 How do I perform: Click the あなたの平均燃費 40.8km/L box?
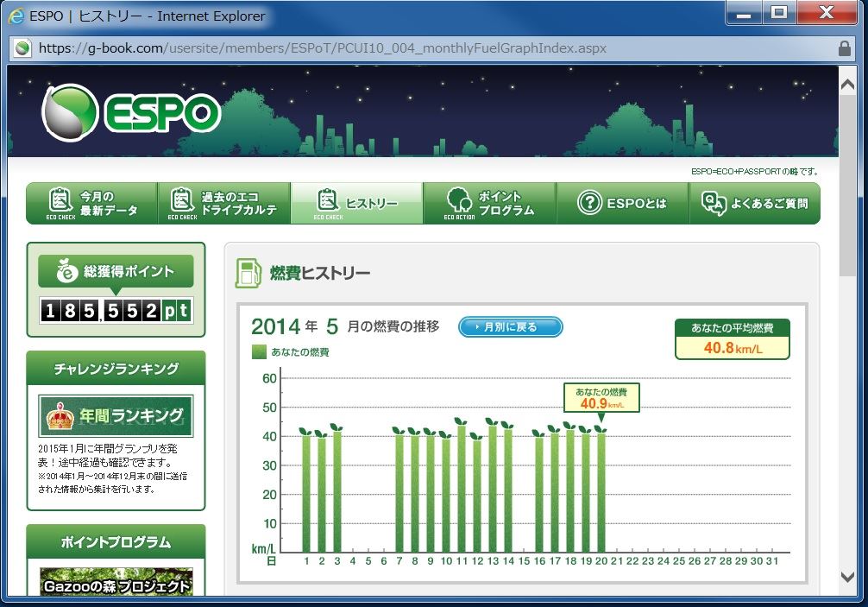tap(733, 339)
